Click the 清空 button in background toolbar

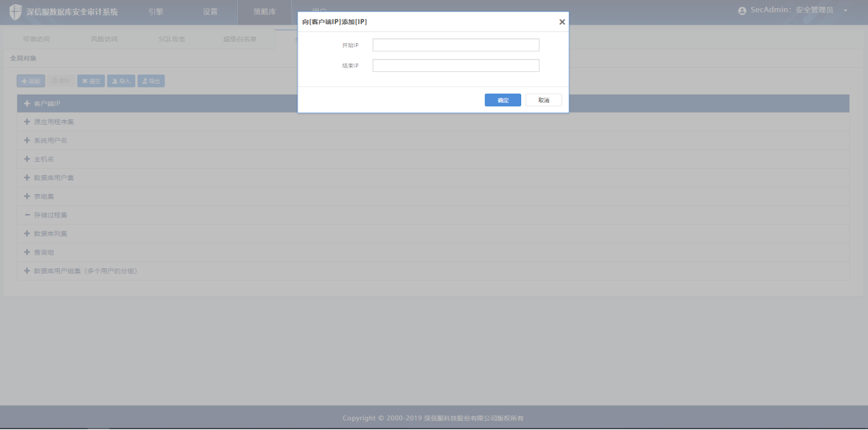click(91, 81)
